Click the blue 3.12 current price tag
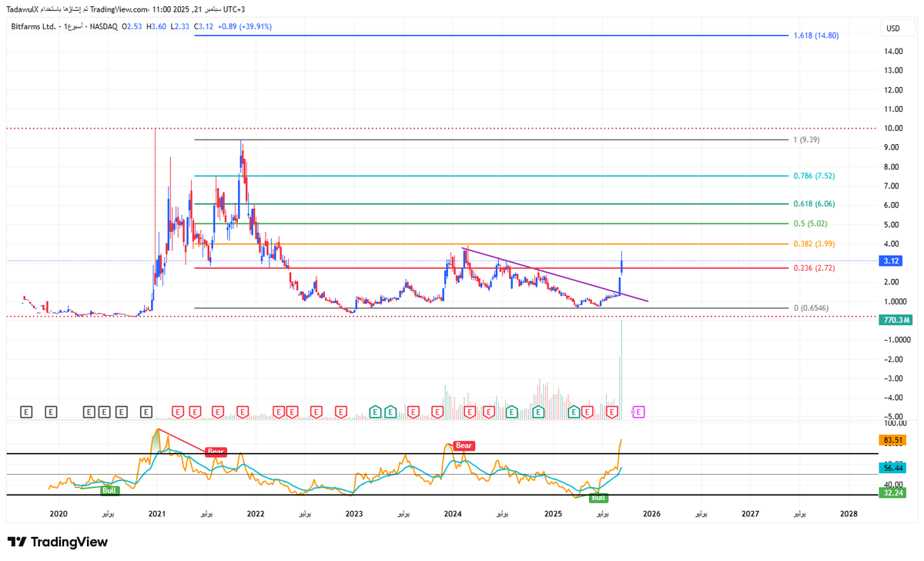Screen dimensions: 924x561 889,261
